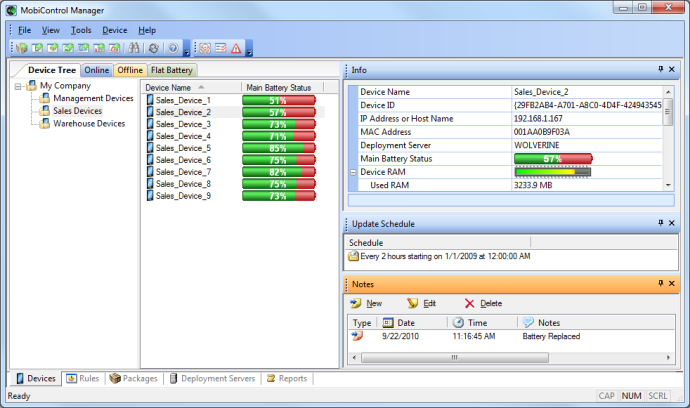Switch to the Flat Battery tab
690x408 pixels.
[172, 70]
